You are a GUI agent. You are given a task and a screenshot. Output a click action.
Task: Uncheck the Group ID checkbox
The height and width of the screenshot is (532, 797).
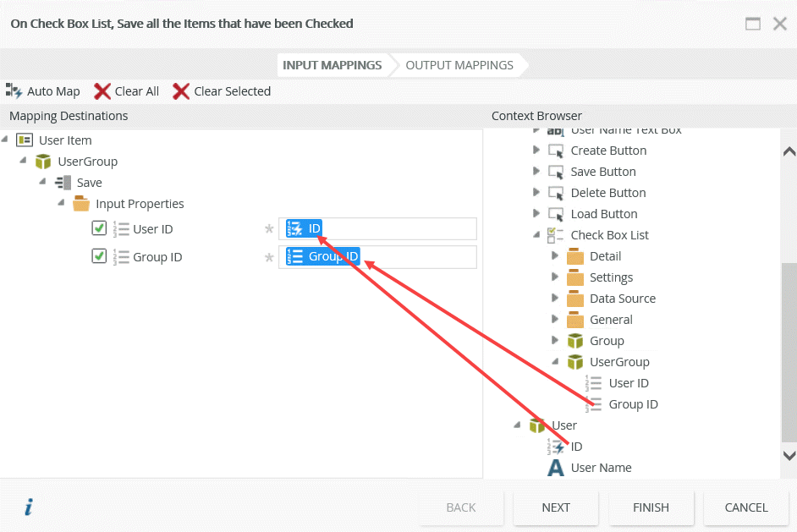click(99, 256)
